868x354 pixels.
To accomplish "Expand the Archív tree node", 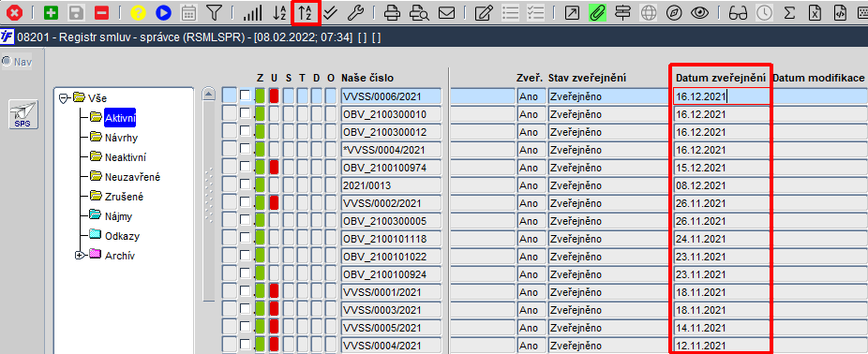I will click(79, 255).
